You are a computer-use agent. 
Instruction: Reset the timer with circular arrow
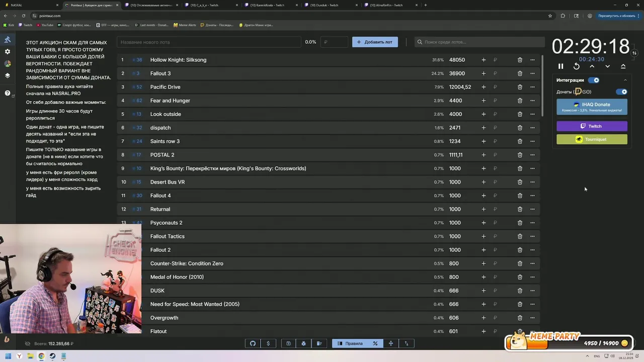577,66
